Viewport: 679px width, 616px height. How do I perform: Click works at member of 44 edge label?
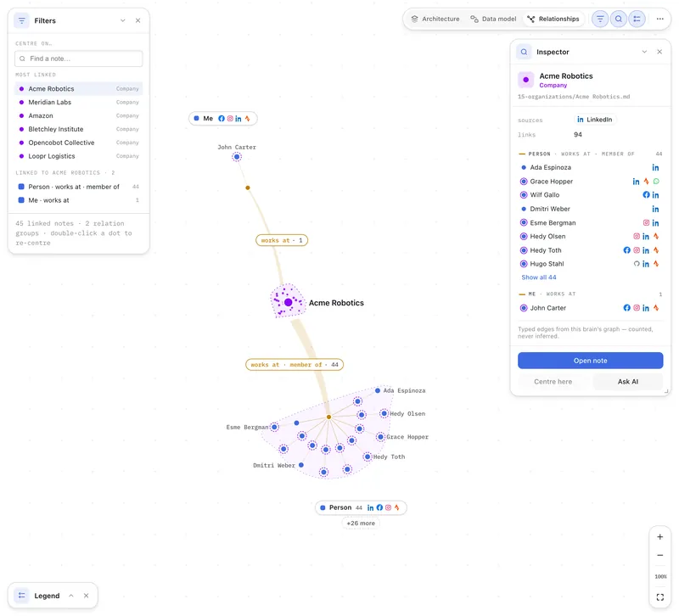coord(295,365)
